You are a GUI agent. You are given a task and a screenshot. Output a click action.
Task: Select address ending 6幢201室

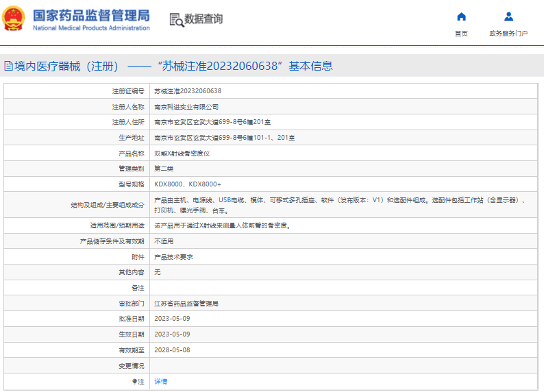tap(212, 122)
